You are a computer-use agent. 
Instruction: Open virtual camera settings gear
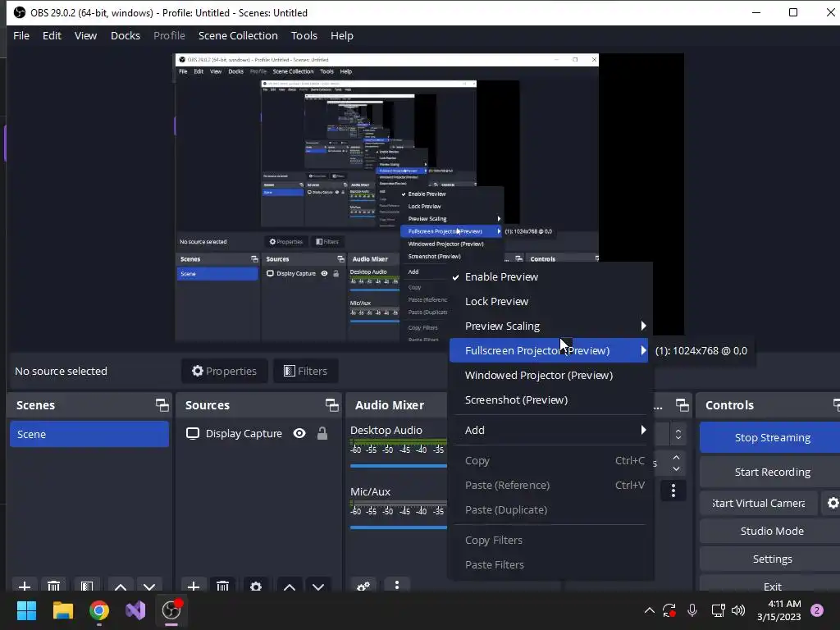833,503
